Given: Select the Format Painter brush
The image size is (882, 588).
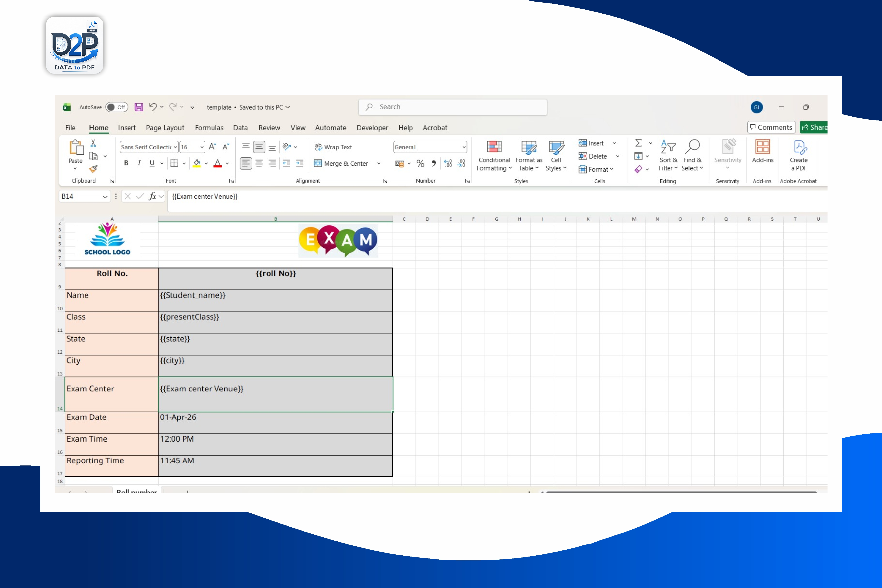Looking at the screenshot, I should point(93,169).
